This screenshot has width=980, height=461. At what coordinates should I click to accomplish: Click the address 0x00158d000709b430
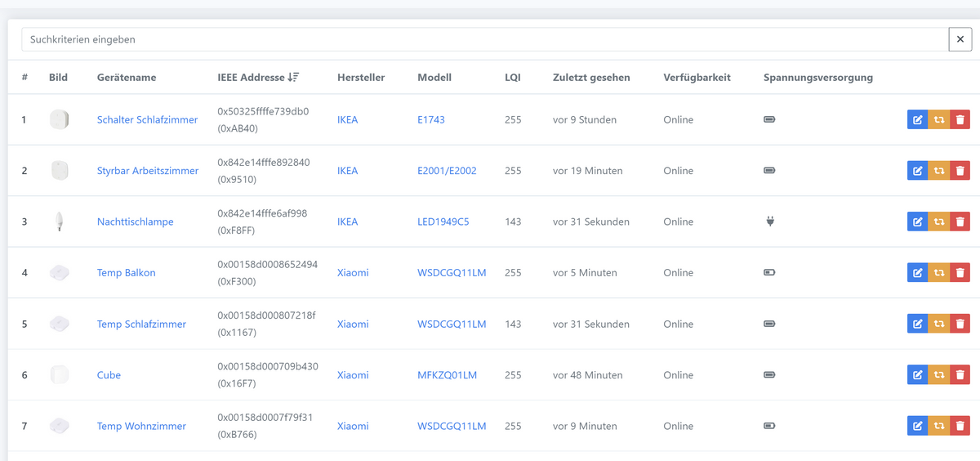pyautogui.click(x=268, y=366)
